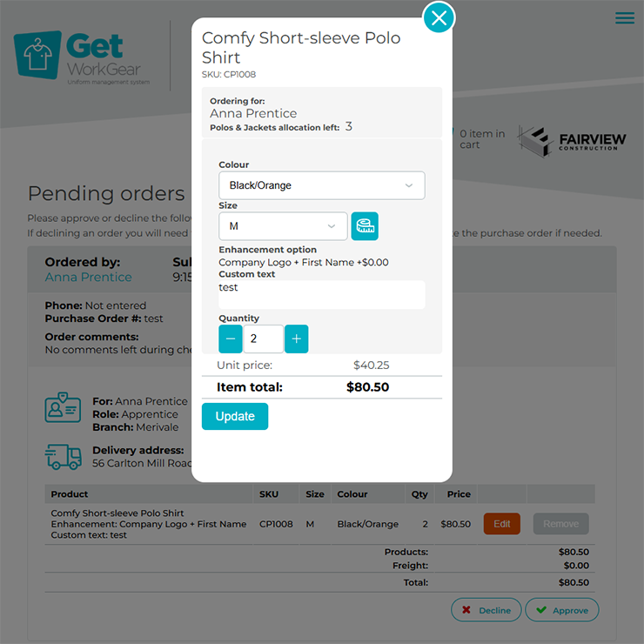
Task: Approve the pending order
Action: point(562,610)
